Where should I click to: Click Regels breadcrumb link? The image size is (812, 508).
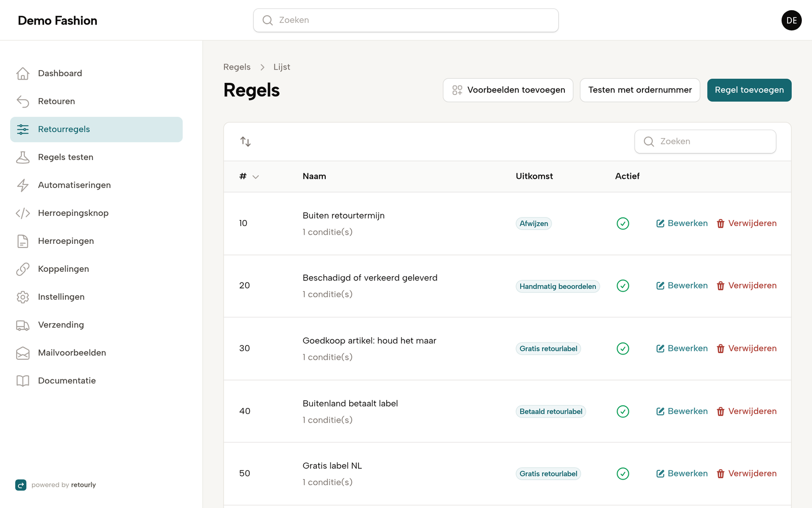coord(237,67)
